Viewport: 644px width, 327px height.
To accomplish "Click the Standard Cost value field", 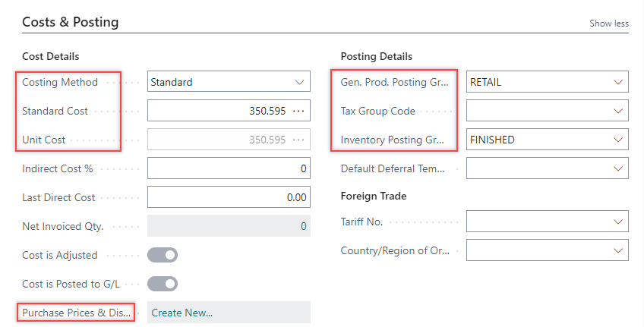I will point(220,111).
